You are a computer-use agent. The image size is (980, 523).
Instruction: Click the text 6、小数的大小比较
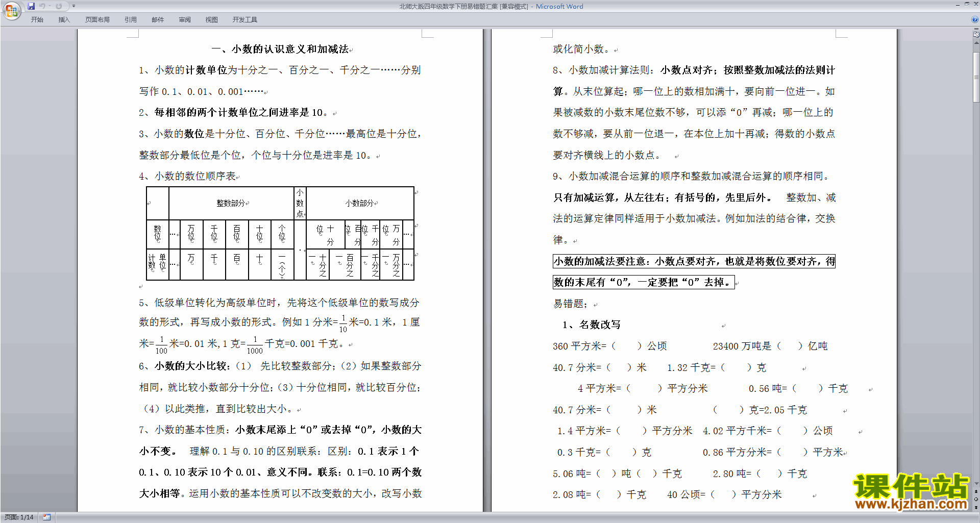click(x=183, y=366)
